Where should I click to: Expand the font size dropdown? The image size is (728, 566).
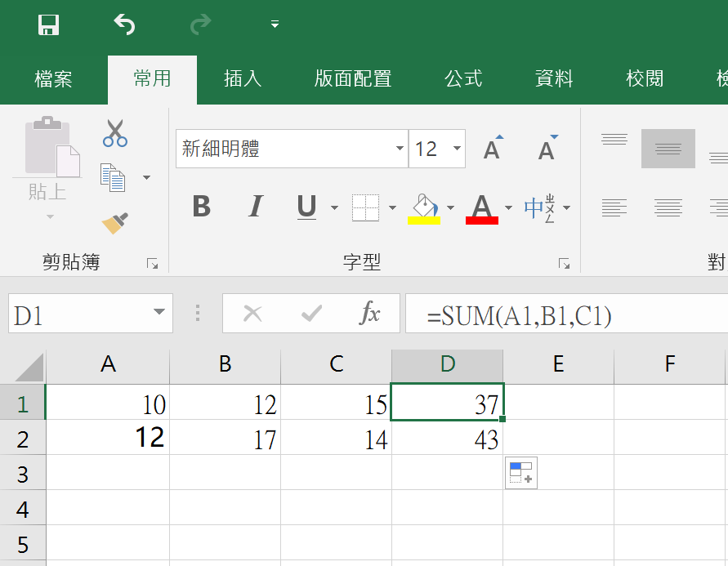[x=457, y=149]
